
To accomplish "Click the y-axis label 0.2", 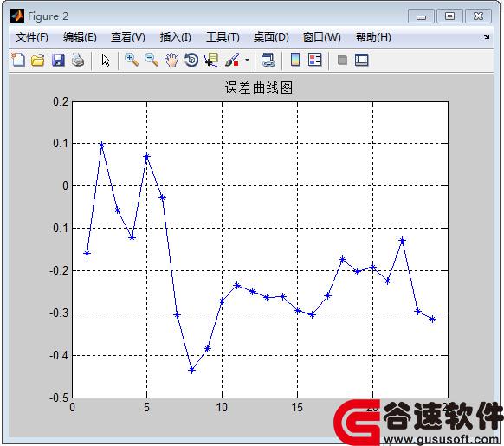I will click(x=61, y=101).
